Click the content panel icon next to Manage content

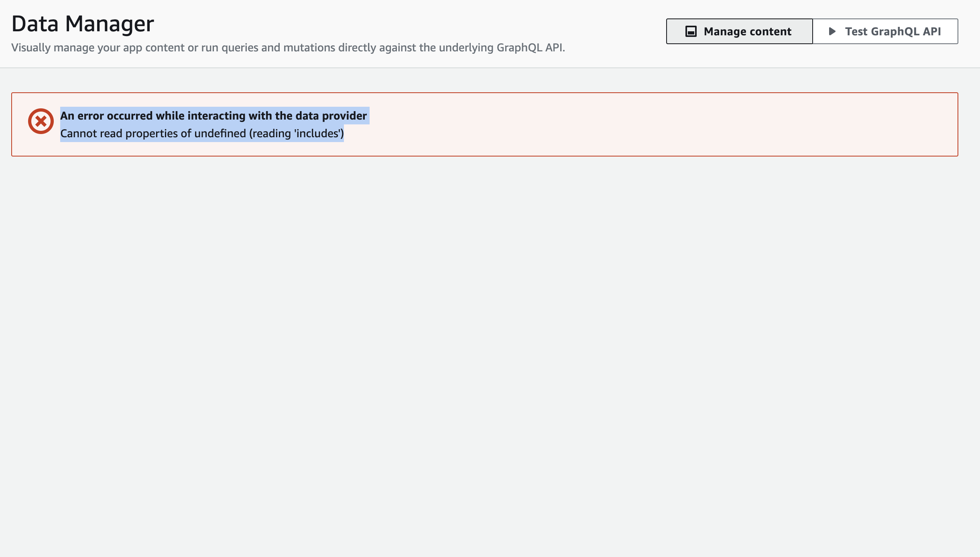pyautogui.click(x=691, y=31)
